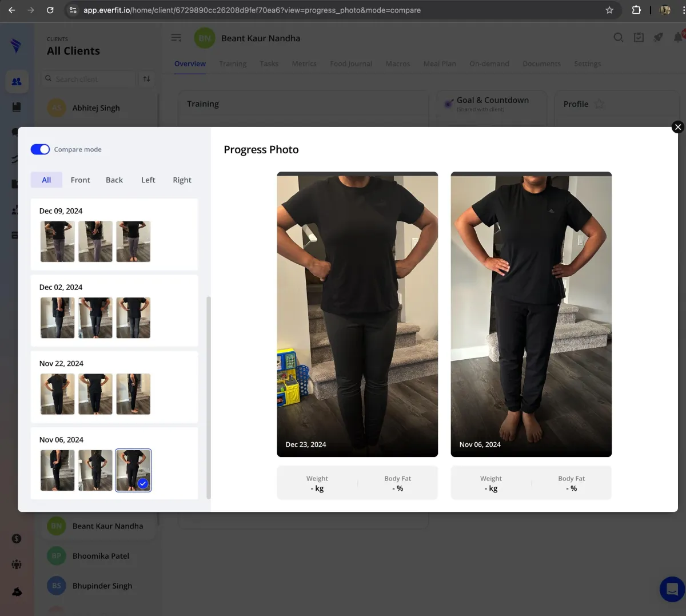
Task: Open the Everfit logo home
Action: pos(17,45)
